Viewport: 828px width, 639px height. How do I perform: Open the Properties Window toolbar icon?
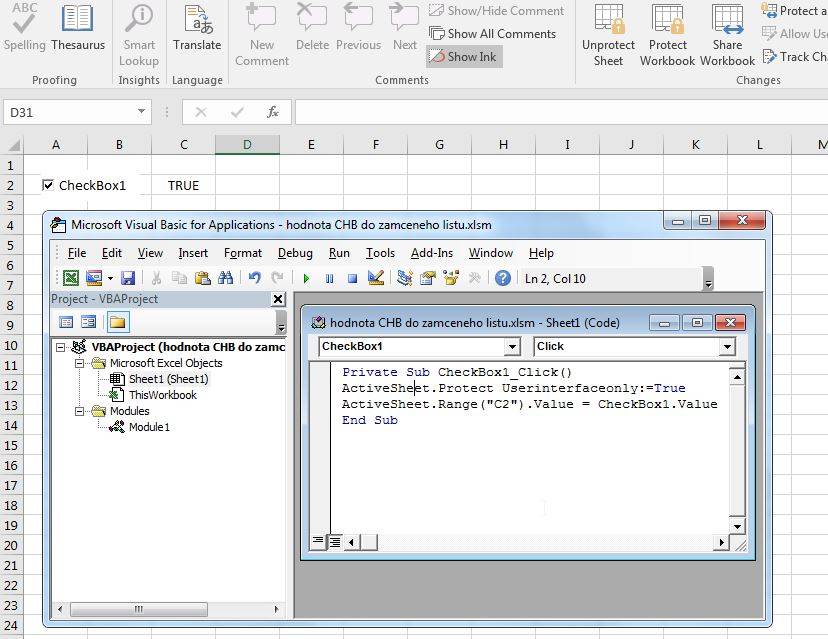(x=428, y=278)
